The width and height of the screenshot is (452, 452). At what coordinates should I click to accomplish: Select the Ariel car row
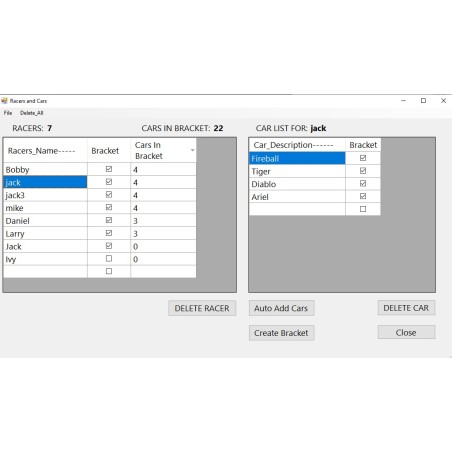[297, 196]
